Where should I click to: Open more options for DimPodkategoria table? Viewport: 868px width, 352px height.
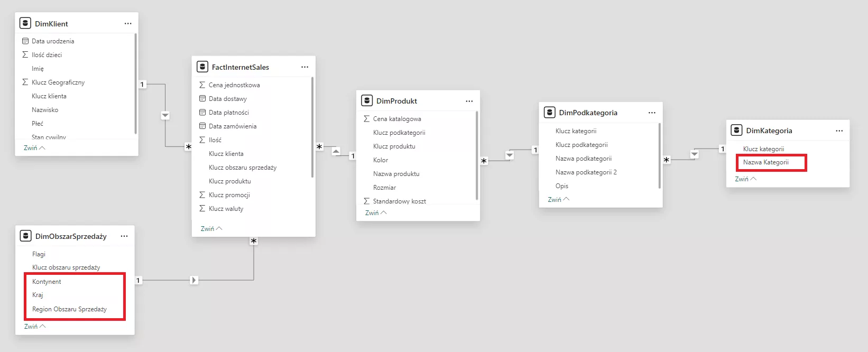pyautogui.click(x=652, y=113)
